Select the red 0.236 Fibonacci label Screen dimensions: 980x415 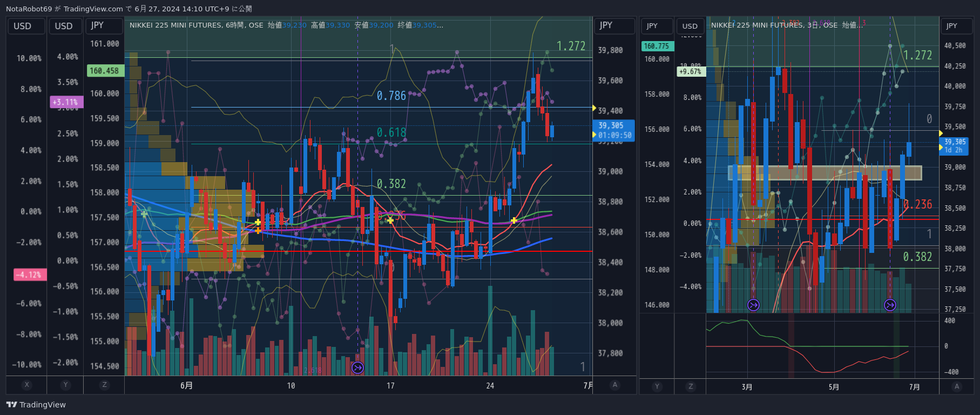click(918, 205)
